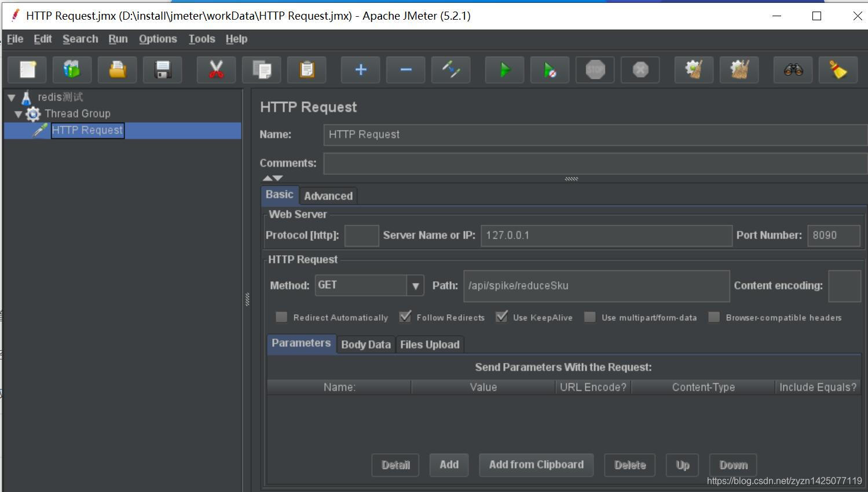Click the Up button
Viewport: 868px width, 492px height.
683,465
